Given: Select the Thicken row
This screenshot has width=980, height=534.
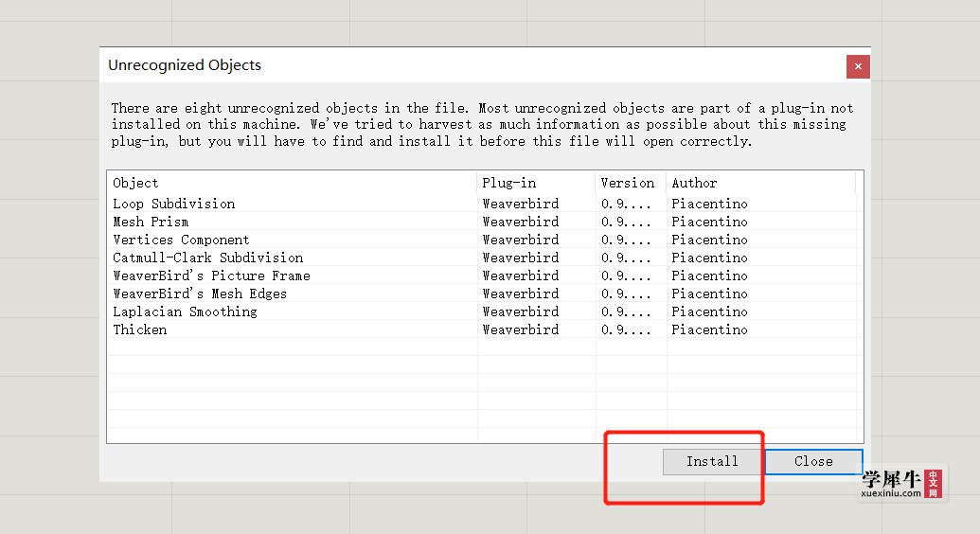Looking at the screenshot, I should pyautogui.click(x=485, y=329).
